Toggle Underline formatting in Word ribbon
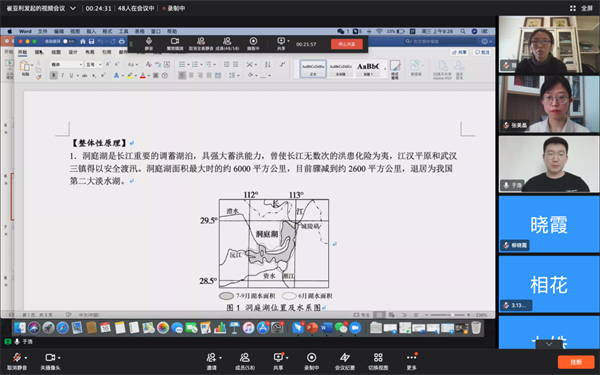Image resolution: width=600 pixels, height=375 pixels. click(71, 75)
